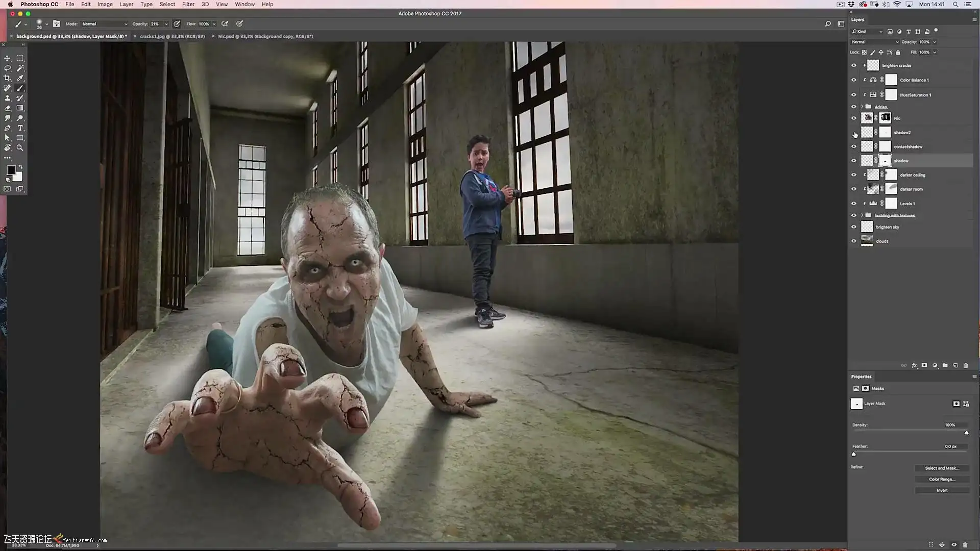Image resolution: width=980 pixels, height=551 pixels.
Task: Create new adjustment layer icon
Action: point(935,365)
